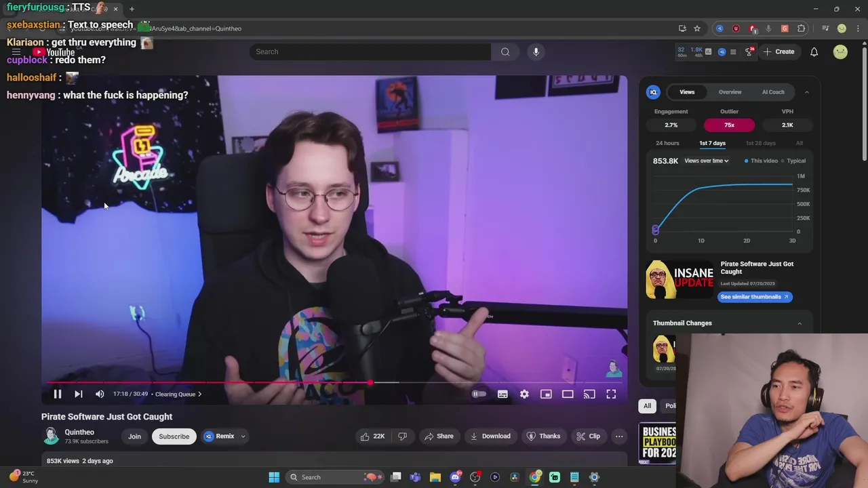The height and width of the screenshot is (488, 868).
Task: Skip to the next video
Action: coord(78,394)
